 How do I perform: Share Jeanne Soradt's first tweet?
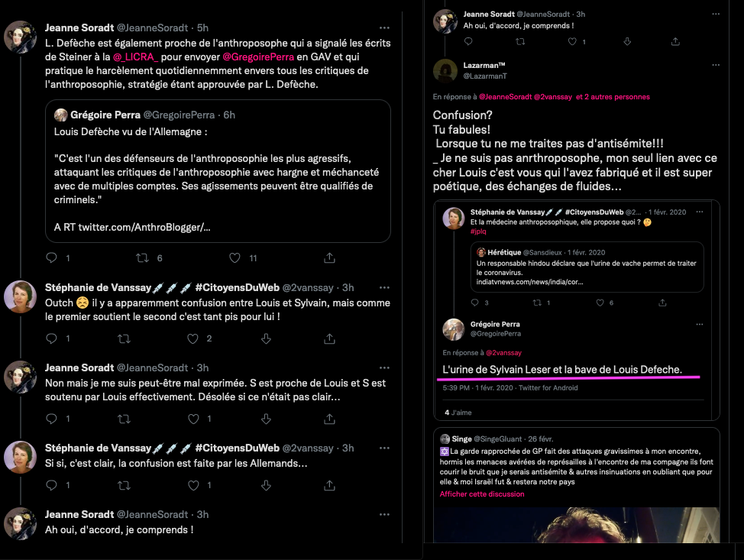pyautogui.click(x=329, y=257)
